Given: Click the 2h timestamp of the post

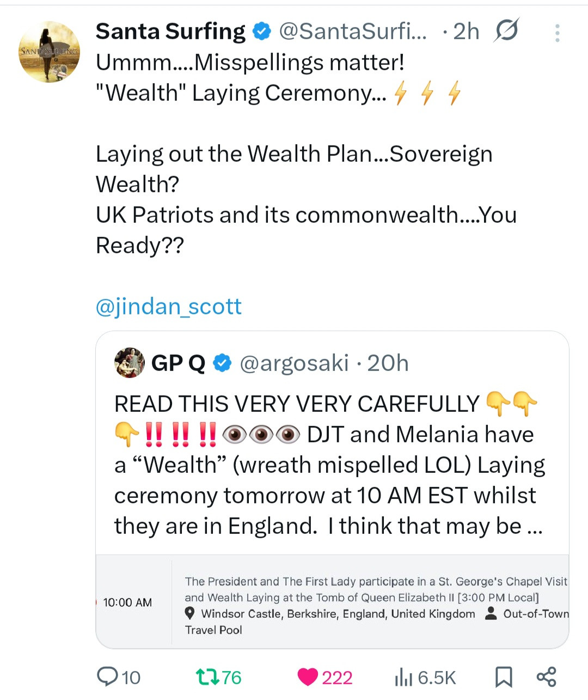Looking at the screenshot, I should [465, 32].
